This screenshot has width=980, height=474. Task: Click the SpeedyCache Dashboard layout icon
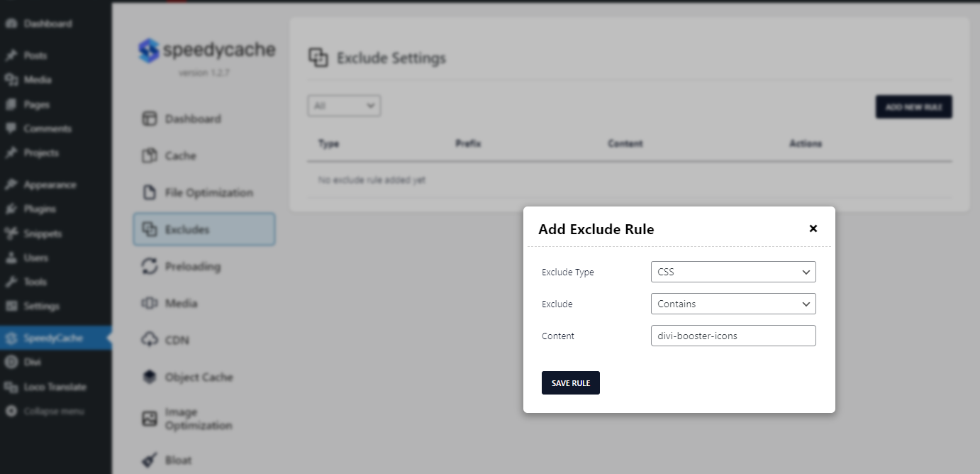pyautogui.click(x=149, y=118)
